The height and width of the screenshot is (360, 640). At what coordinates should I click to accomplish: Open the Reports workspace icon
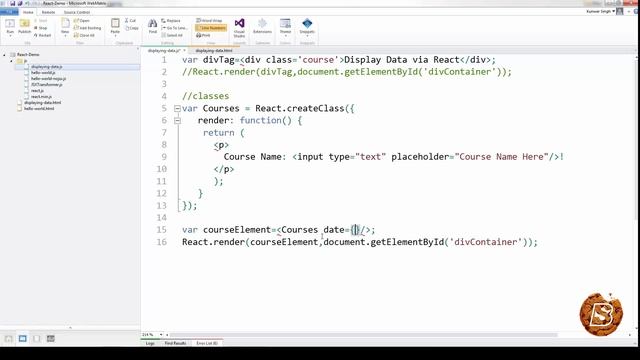pyautogui.click(x=51, y=339)
